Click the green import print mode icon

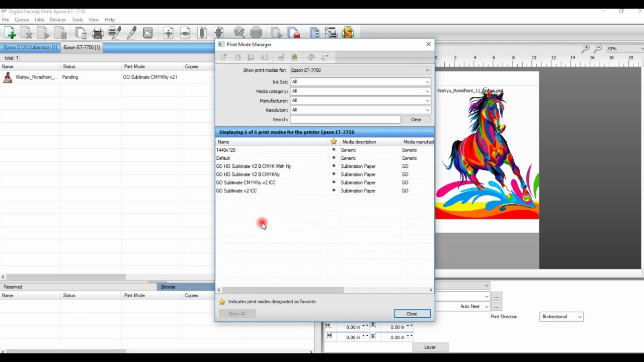tap(294, 57)
